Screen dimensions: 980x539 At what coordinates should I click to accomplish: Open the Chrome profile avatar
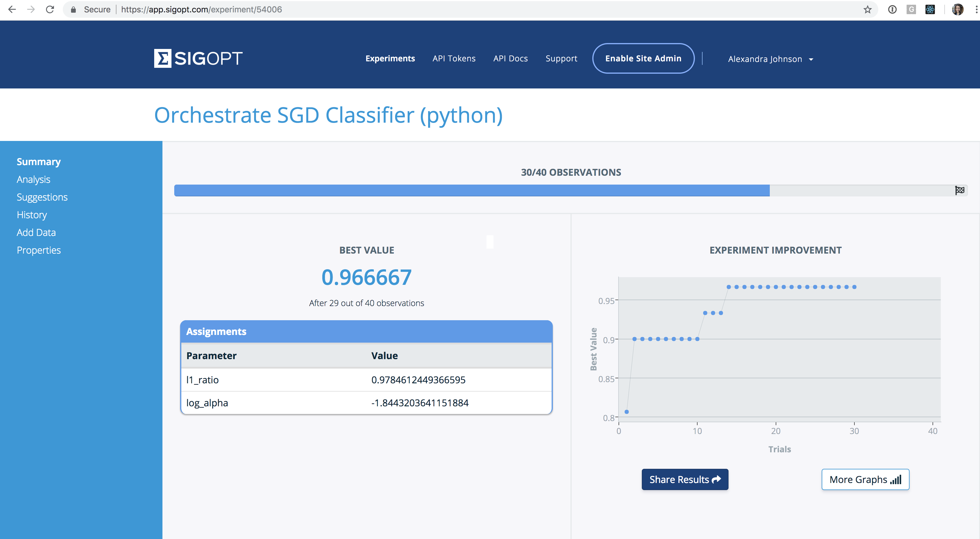click(x=958, y=9)
